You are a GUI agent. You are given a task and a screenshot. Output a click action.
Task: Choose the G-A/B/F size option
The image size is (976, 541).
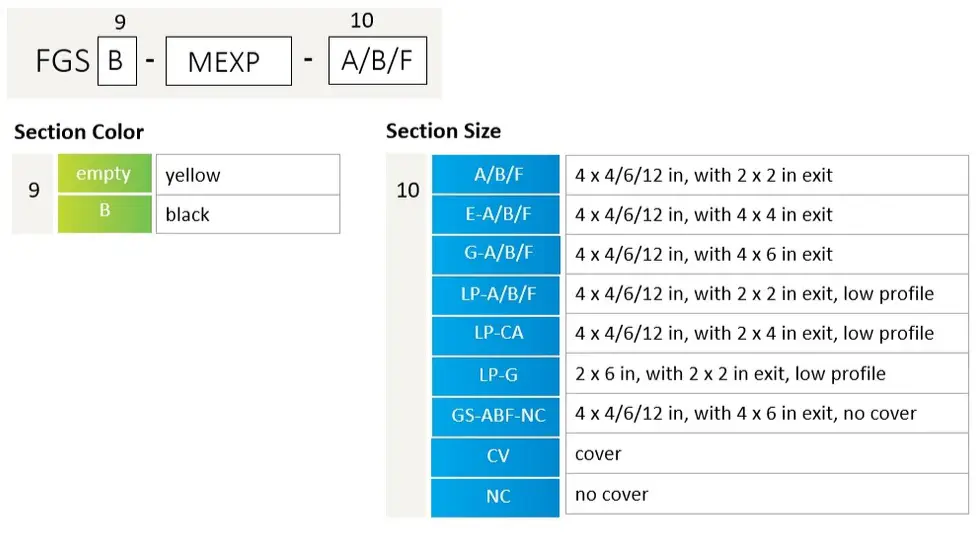click(496, 254)
